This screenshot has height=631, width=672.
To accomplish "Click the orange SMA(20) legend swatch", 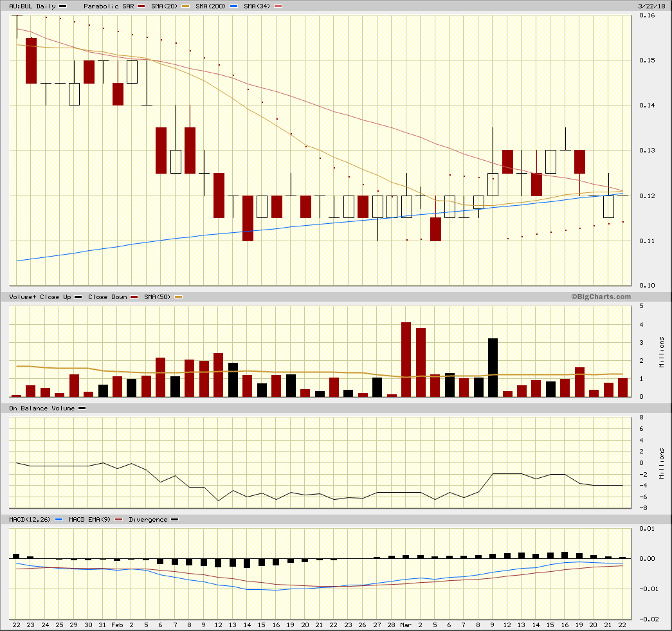I will tap(186, 6).
